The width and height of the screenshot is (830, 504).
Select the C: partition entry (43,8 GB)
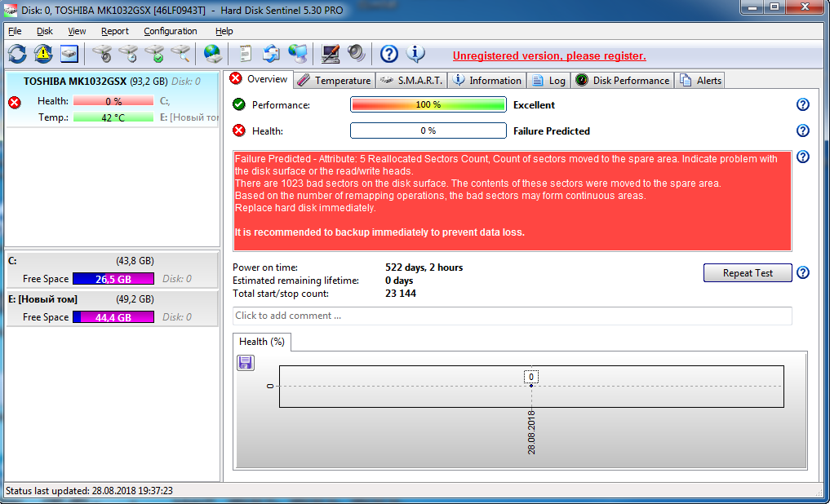[x=113, y=270]
